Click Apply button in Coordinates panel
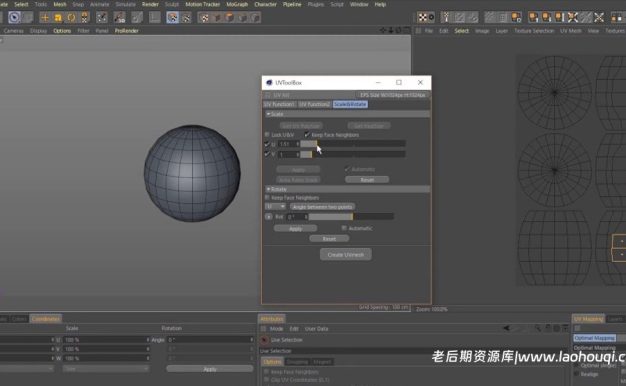This screenshot has height=386, width=626. coord(210,369)
